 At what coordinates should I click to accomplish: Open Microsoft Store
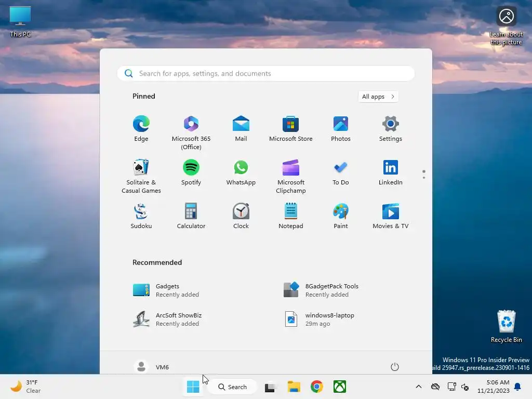tap(291, 129)
